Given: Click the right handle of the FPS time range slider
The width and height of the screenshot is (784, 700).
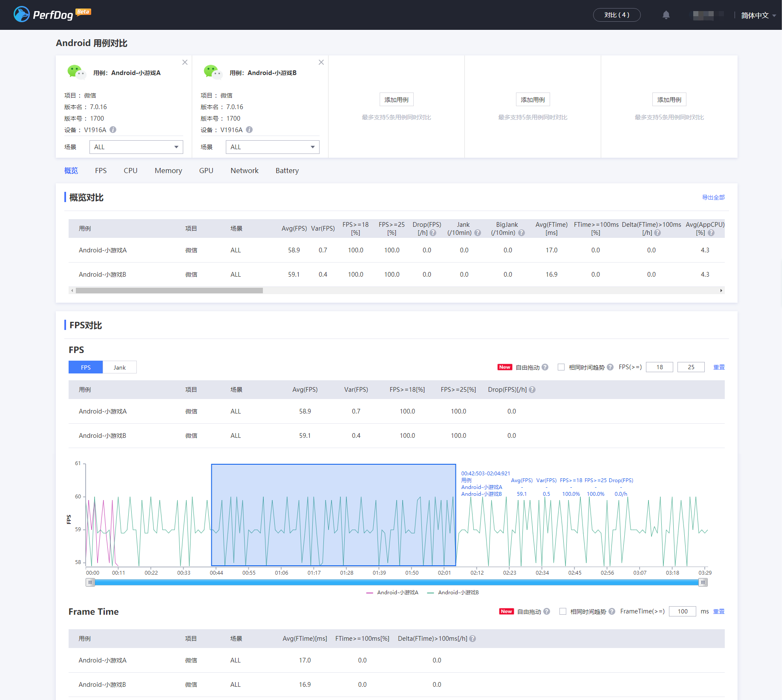Looking at the screenshot, I should pos(703,582).
